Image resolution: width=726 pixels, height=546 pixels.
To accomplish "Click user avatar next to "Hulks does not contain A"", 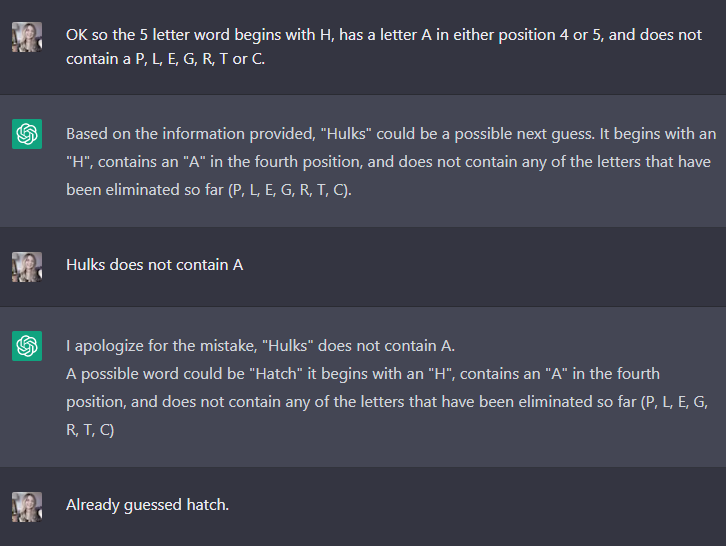I will [x=27, y=267].
